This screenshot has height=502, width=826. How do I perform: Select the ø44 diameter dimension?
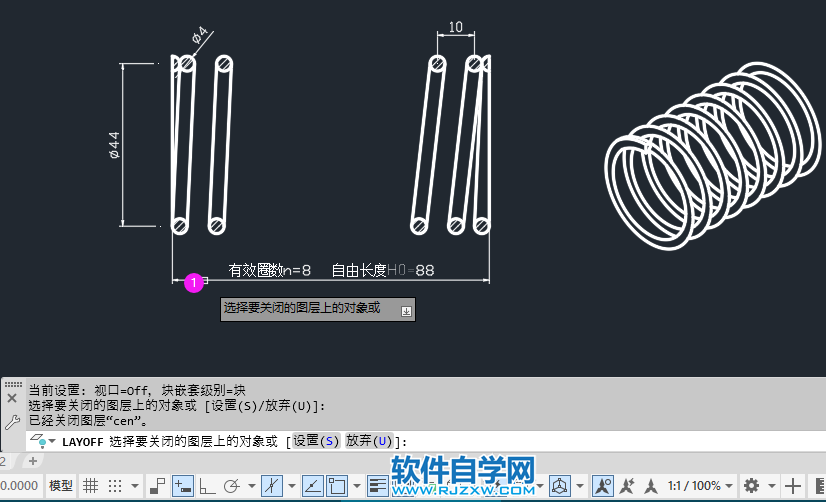[x=114, y=145]
